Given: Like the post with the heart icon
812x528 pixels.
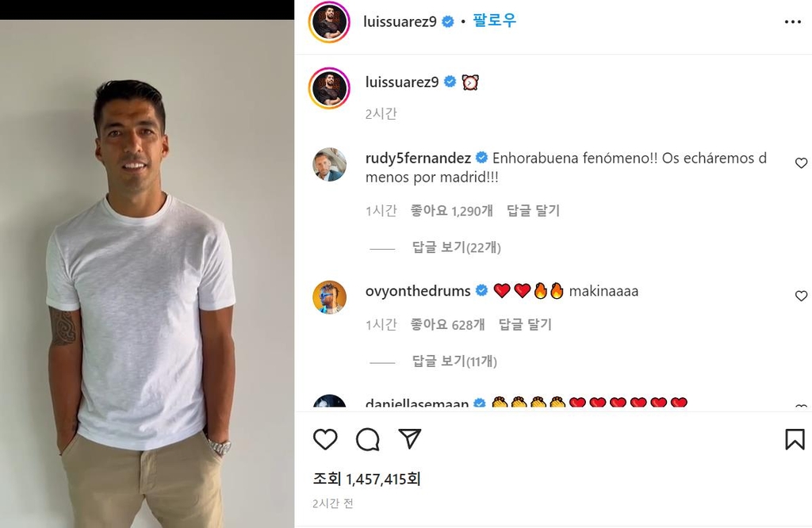Looking at the screenshot, I should point(325,439).
